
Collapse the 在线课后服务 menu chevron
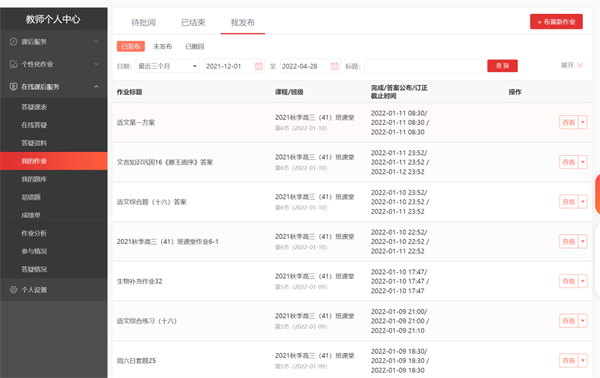[96, 86]
